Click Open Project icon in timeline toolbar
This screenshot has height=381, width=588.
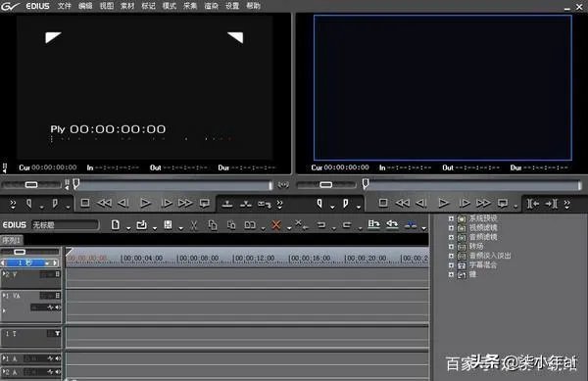click(141, 224)
